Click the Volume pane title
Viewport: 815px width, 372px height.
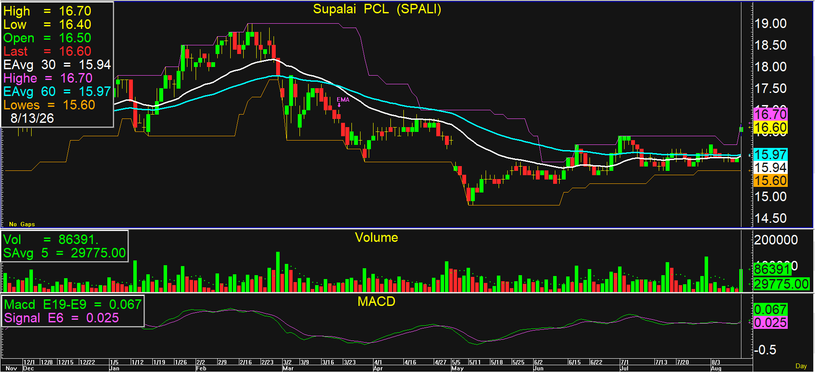click(x=376, y=238)
